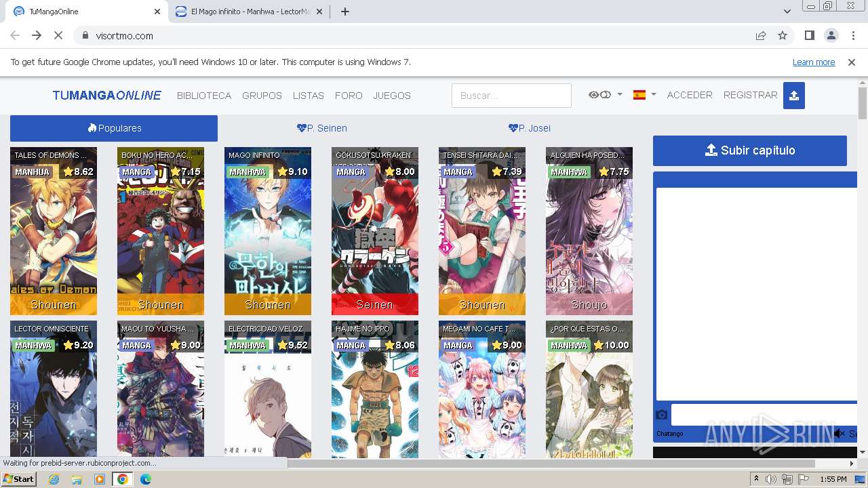Open GRUPOS menu
Screen dimensions: 868x488
[x=262, y=96]
